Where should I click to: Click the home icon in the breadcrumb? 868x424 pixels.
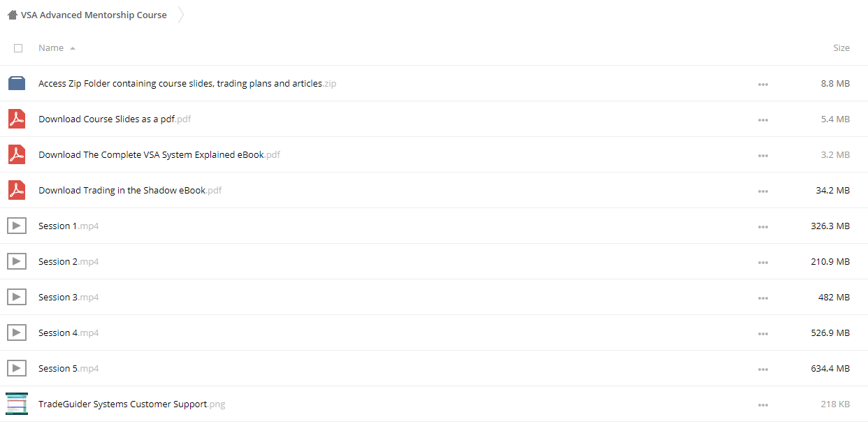(13, 15)
